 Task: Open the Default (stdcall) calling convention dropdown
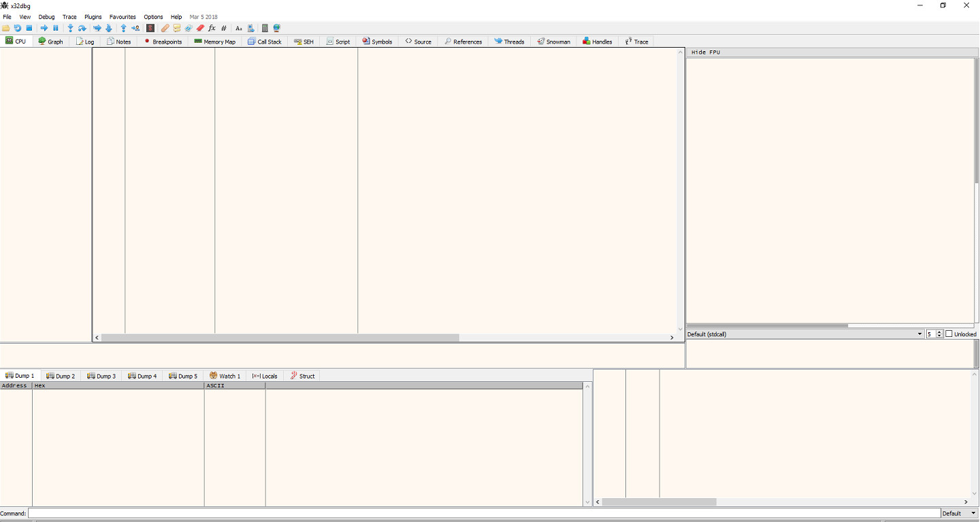pos(805,334)
